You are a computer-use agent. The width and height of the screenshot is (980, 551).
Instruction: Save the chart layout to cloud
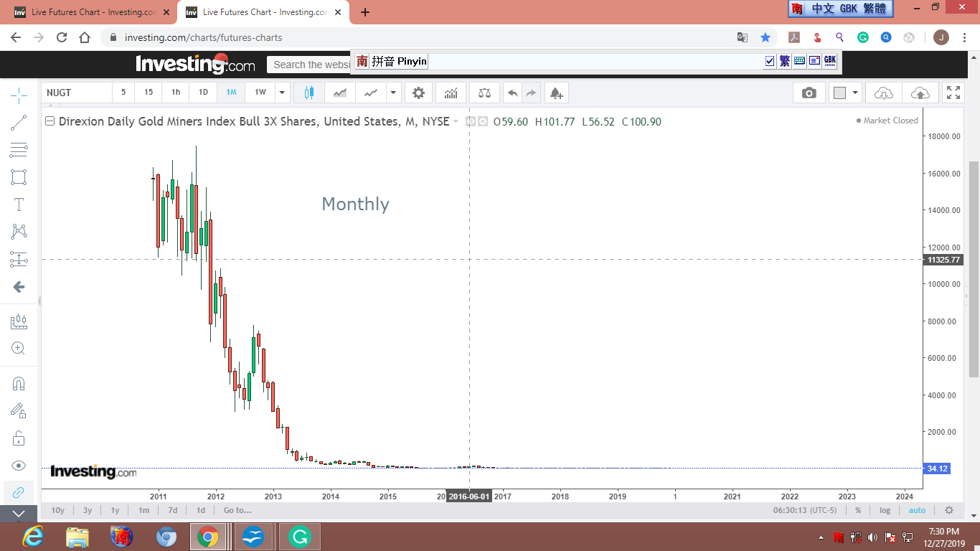(920, 93)
